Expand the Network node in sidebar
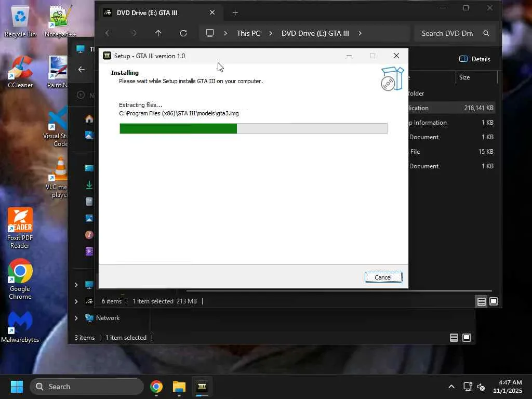This screenshot has width=532, height=399. tap(76, 318)
